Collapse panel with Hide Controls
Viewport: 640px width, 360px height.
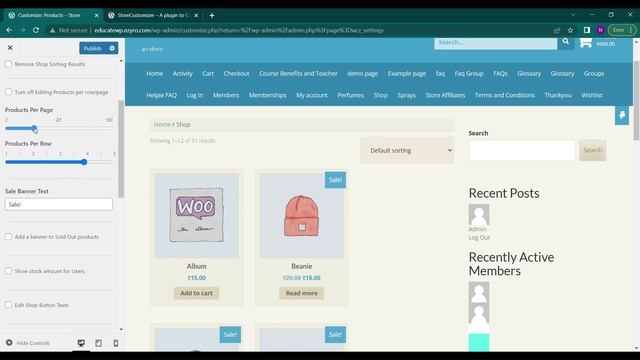click(x=28, y=343)
